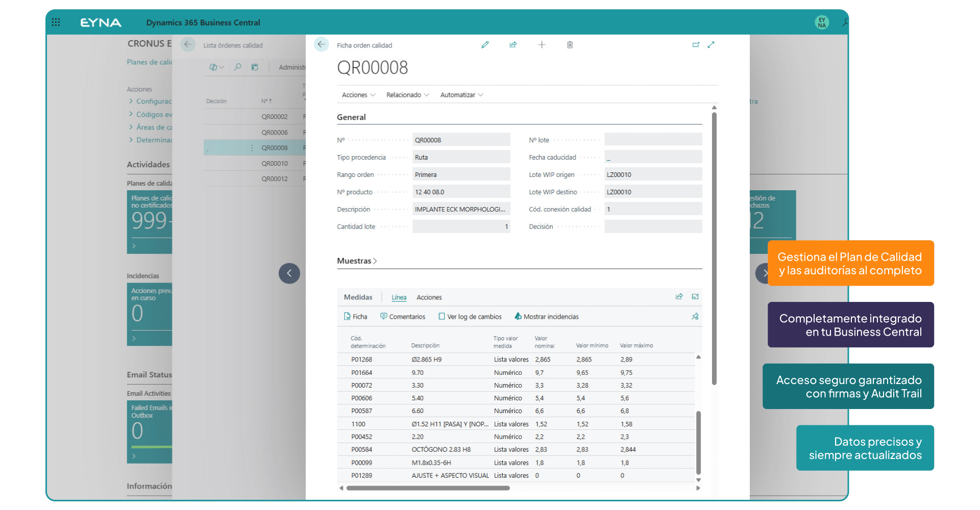Open the Planes de calidad no certificados tile
This screenshot has width=980, height=510.
pos(150,222)
